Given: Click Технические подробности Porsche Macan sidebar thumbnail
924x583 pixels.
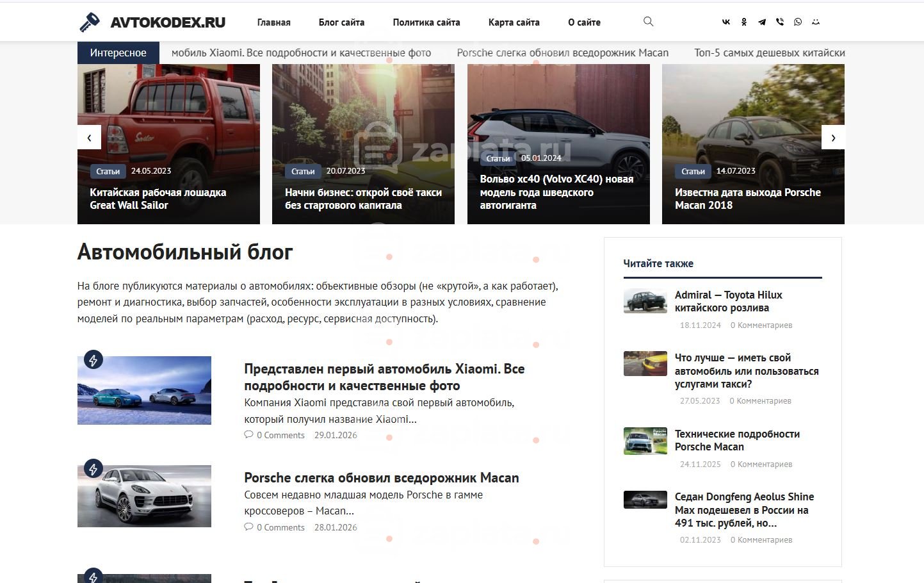Looking at the screenshot, I should click(x=645, y=441).
